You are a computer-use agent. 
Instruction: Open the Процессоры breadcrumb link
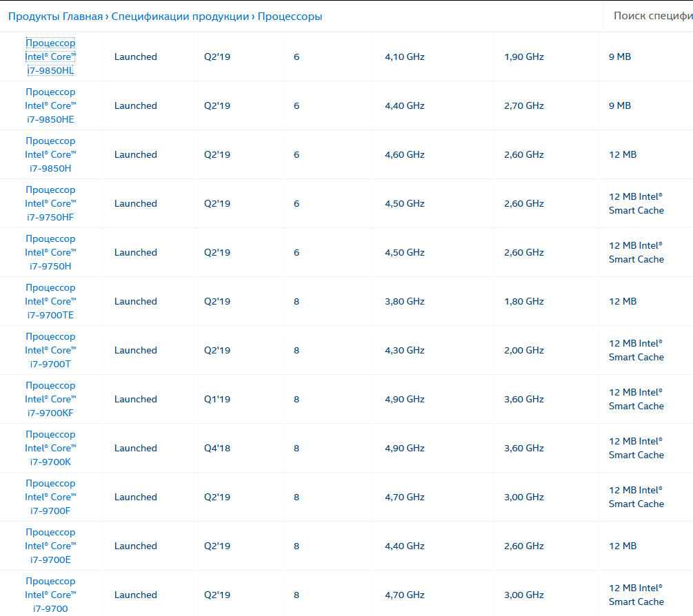tap(290, 17)
